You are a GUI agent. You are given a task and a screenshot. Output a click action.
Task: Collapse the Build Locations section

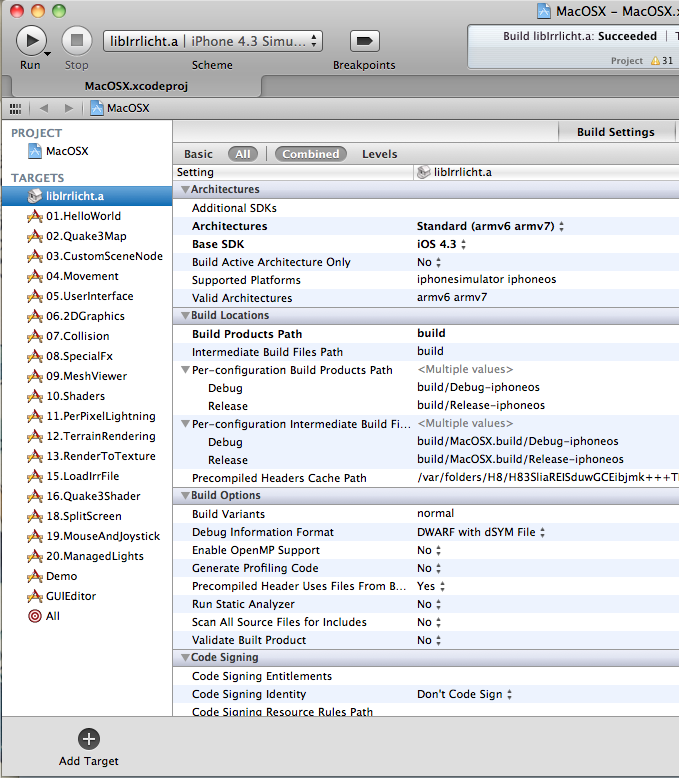pos(185,316)
